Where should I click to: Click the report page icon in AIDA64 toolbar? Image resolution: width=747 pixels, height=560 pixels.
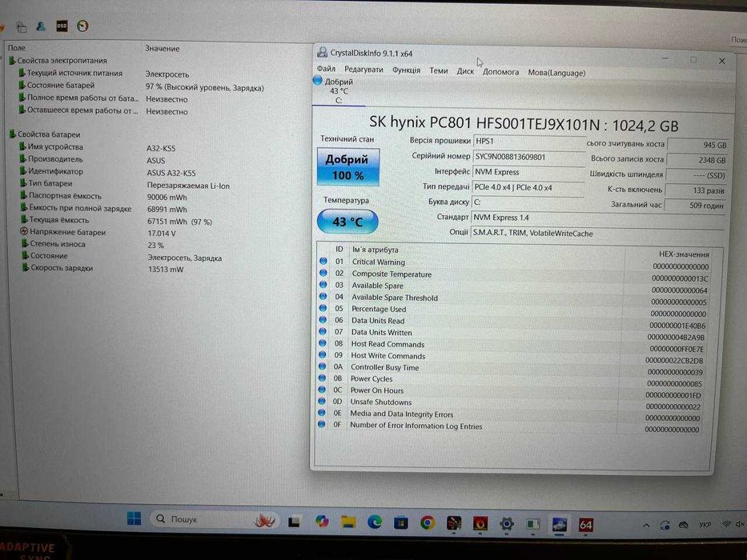22,26
